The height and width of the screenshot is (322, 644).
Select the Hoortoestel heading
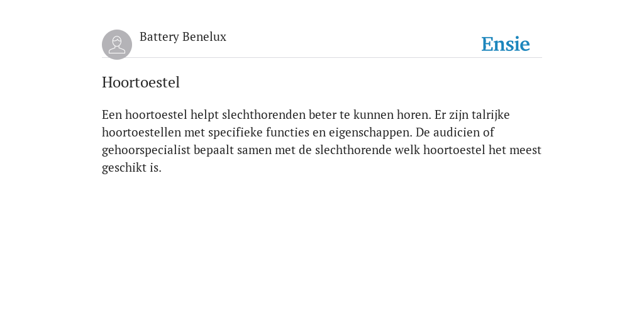141,82
